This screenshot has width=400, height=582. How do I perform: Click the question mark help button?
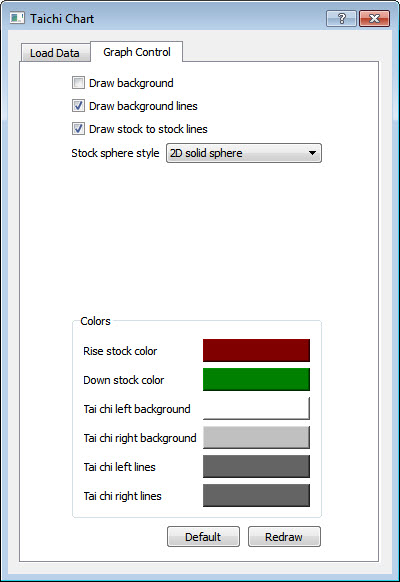(x=341, y=19)
